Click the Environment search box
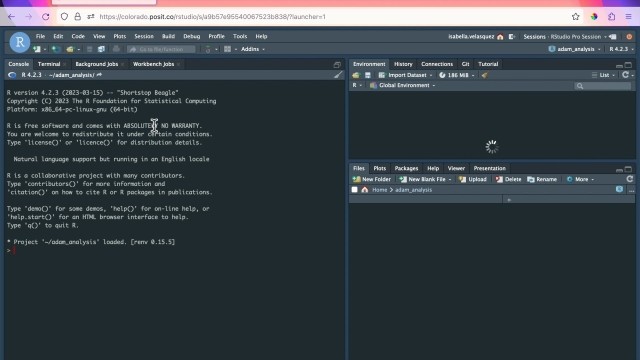640x360 pixels. (602, 86)
